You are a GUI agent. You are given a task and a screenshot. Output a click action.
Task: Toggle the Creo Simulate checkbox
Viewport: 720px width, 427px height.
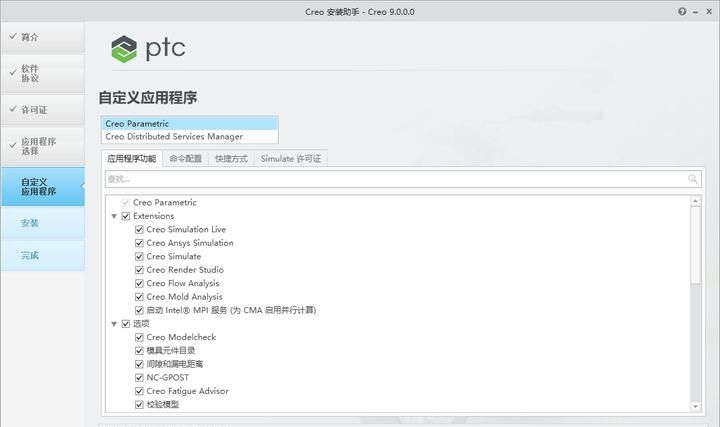click(139, 256)
